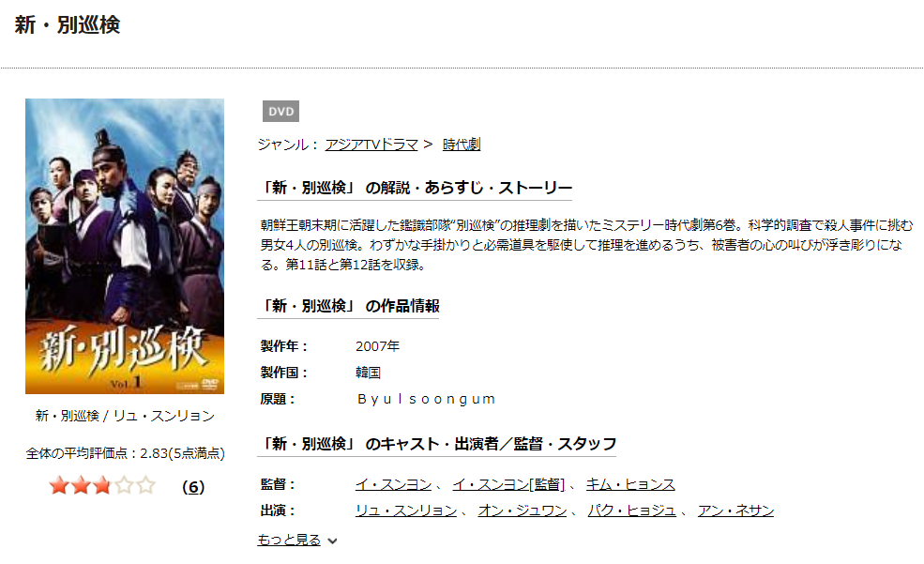This screenshot has width=924, height=564.
Task: Click the second red rating star
Action: [81, 485]
